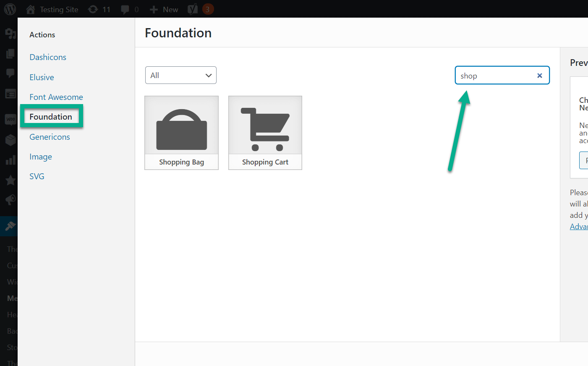Open Analytics via the bar chart icon
This screenshot has width=588, height=366.
click(9, 159)
